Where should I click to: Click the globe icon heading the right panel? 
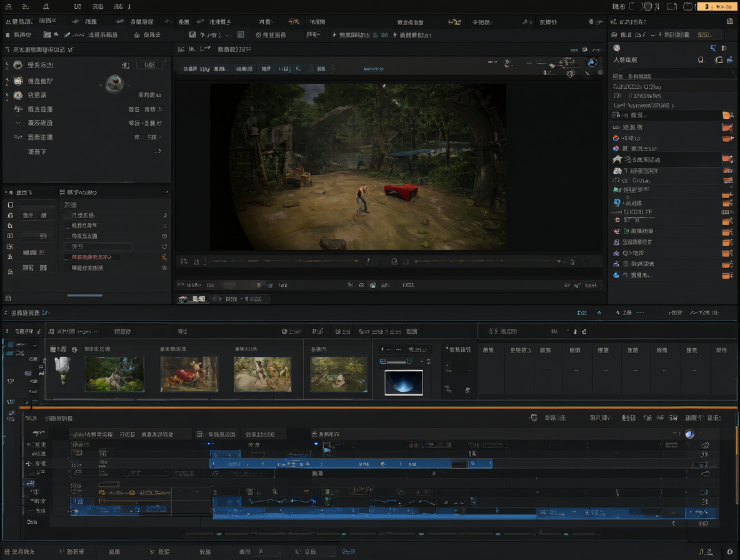coord(616,47)
